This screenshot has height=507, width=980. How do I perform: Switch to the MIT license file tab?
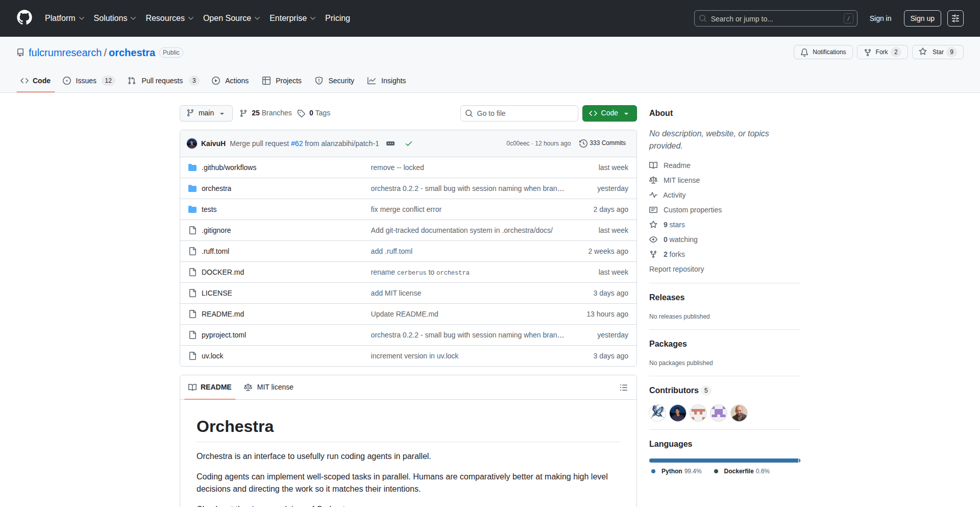coord(269,387)
